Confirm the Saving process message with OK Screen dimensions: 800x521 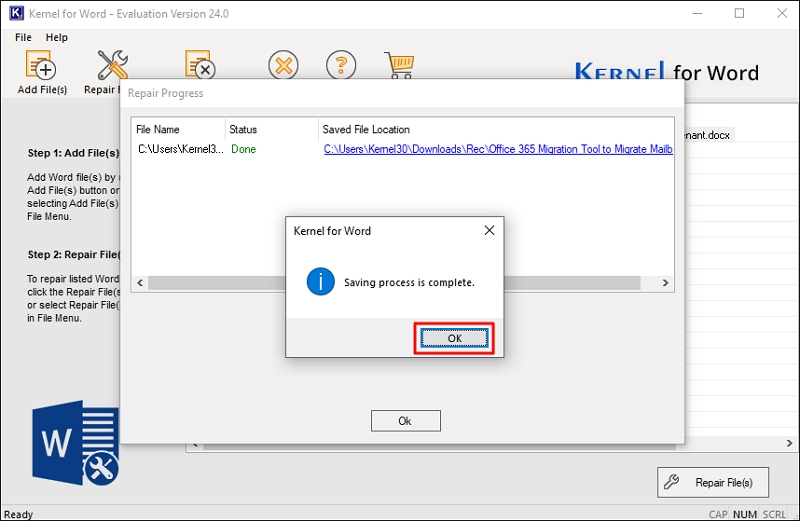[454, 338]
